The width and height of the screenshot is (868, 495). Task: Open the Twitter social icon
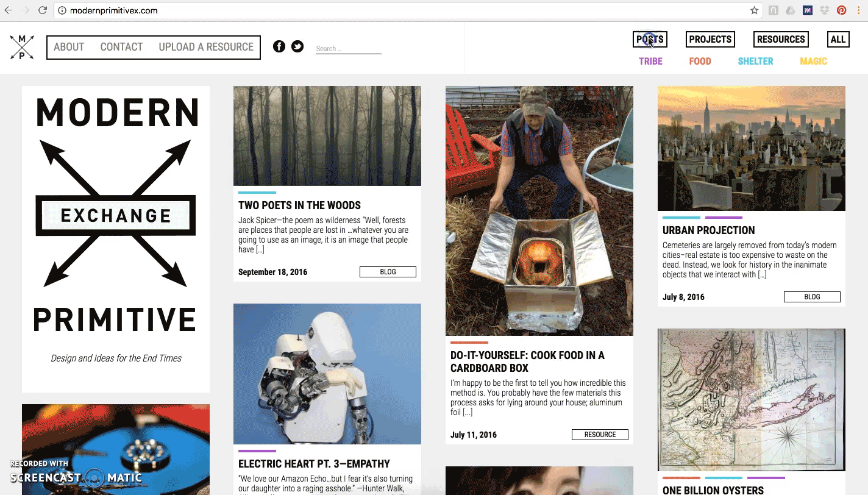click(297, 46)
